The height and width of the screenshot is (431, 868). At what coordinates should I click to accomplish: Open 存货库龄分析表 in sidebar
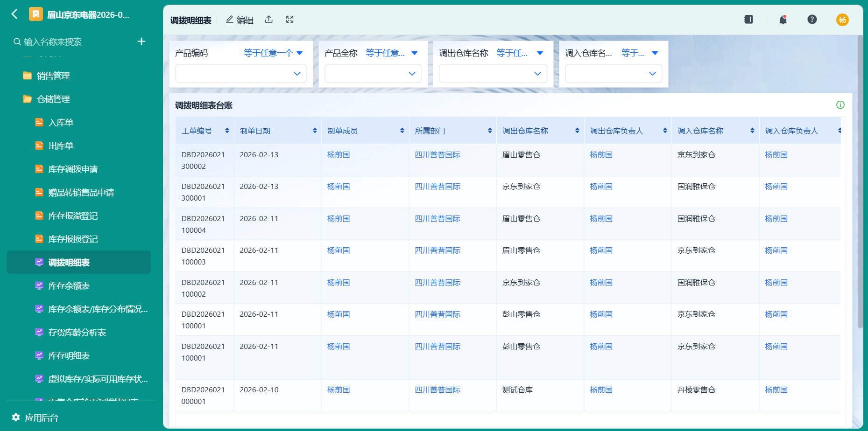click(x=78, y=333)
